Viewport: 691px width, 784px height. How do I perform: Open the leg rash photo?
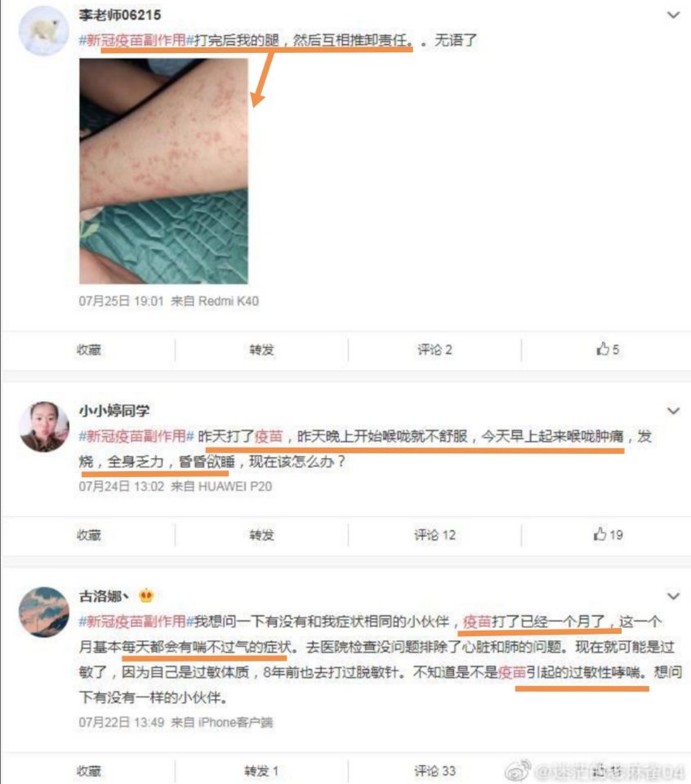(163, 171)
